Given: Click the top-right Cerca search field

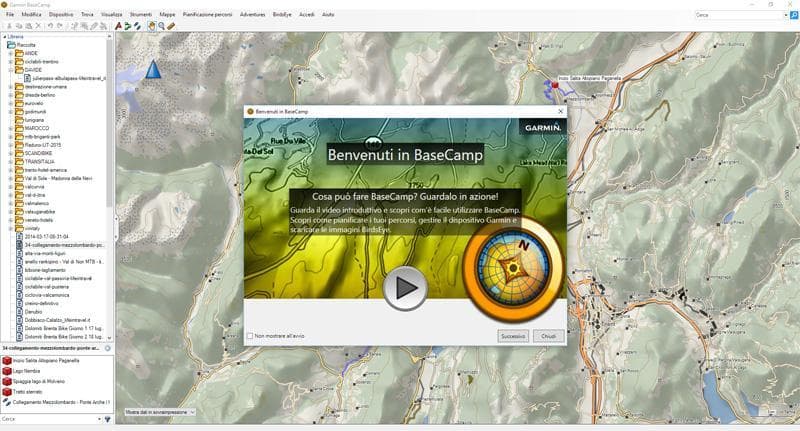Looking at the screenshot, I should pos(738,15).
